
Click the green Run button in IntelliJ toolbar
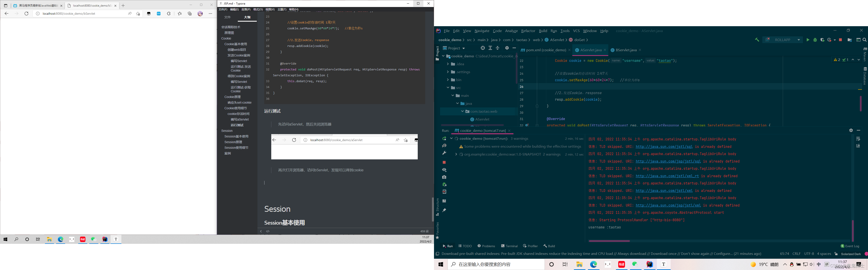[808, 40]
